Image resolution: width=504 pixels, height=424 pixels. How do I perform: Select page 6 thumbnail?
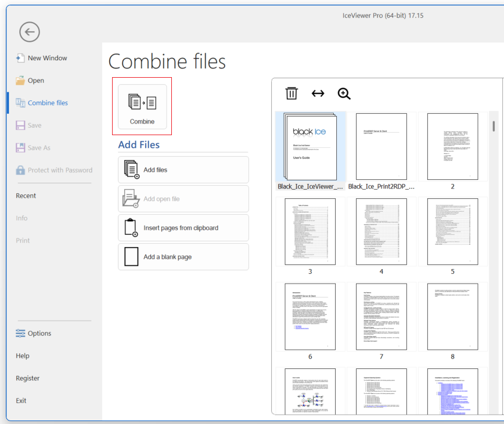(x=310, y=317)
